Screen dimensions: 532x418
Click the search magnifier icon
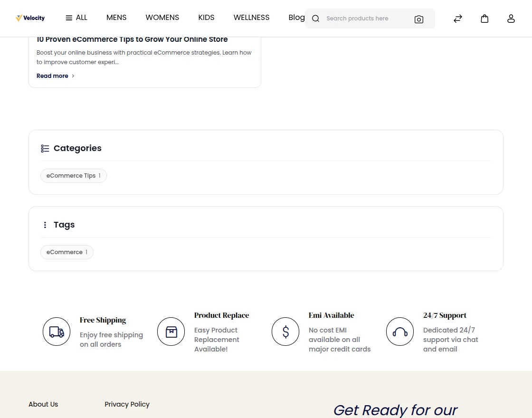[315, 19]
